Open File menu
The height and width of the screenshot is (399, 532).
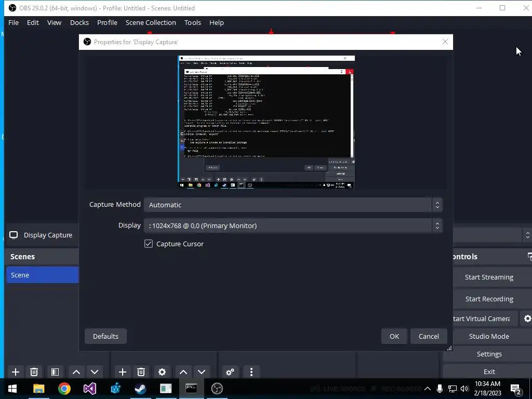tap(14, 22)
